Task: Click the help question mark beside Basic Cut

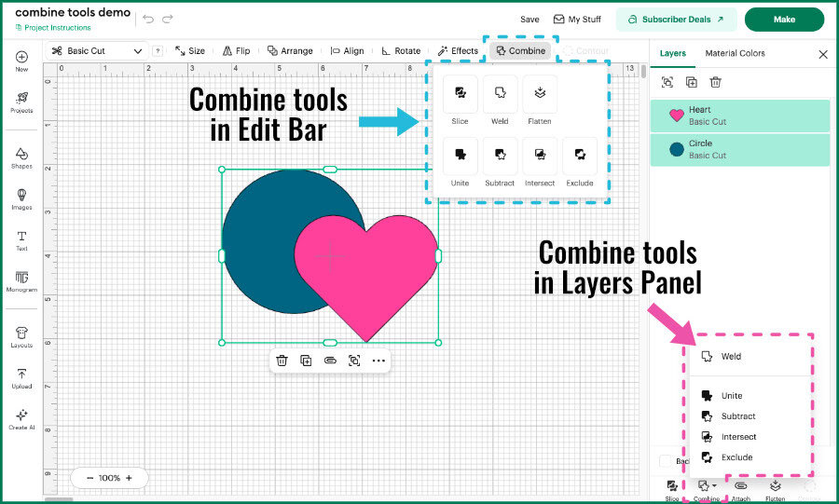Action: tap(158, 51)
